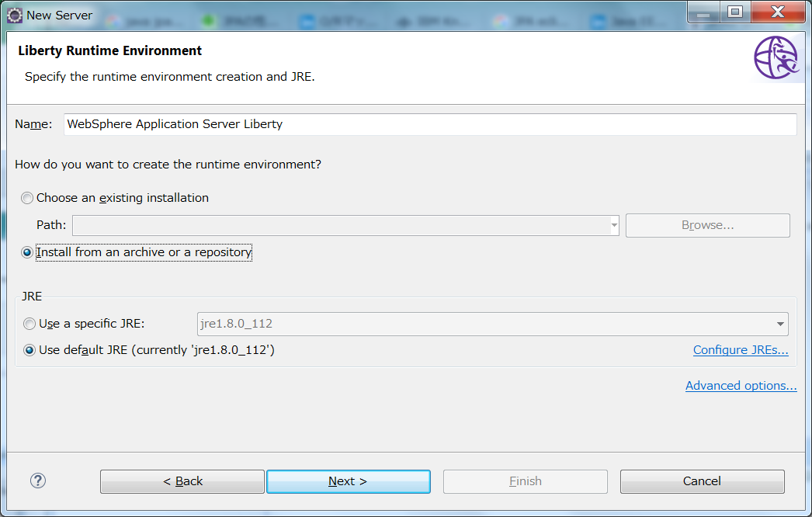This screenshot has width=812, height=517.
Task: Open the Path dropdown arrow
Action: coord(612,224)
